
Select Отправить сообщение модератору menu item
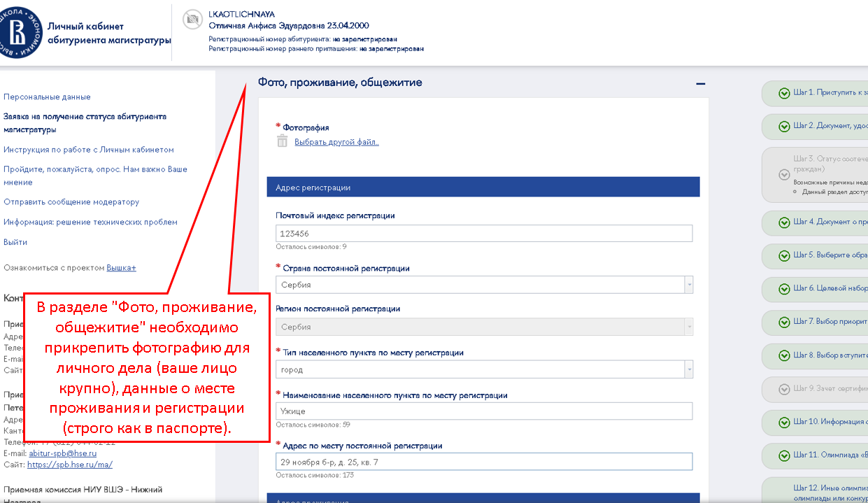(x=71, y=202)
